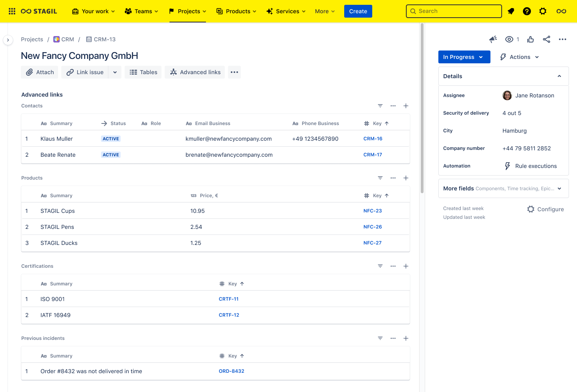The width and height of the screenshot is (577, 392).
Task: Open issue CRTF-12
Action: click(229, 315)
